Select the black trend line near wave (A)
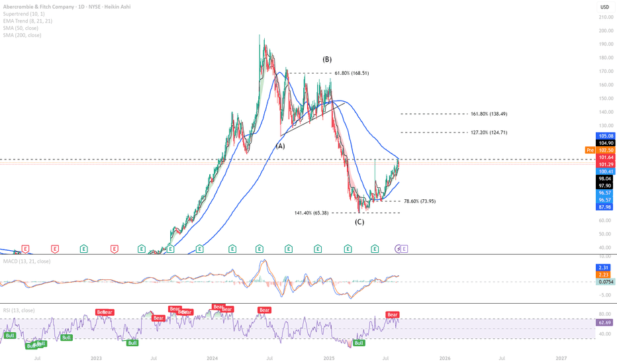617x364 pixels. pyautogui.click(x=313, y=119)
